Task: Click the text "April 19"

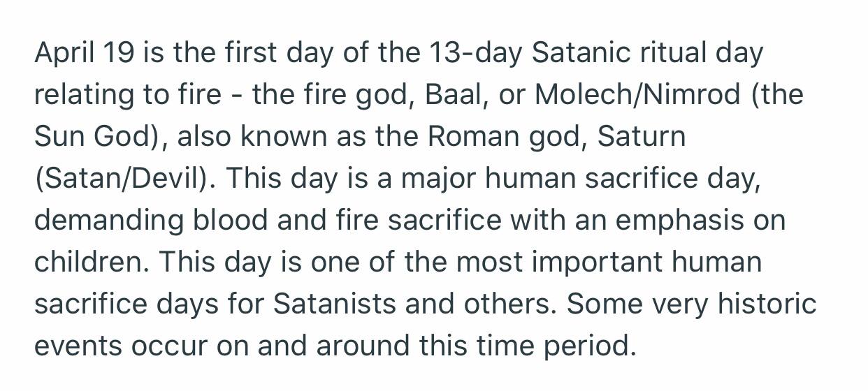Action: pyautogui.click(x=84, y=54)
